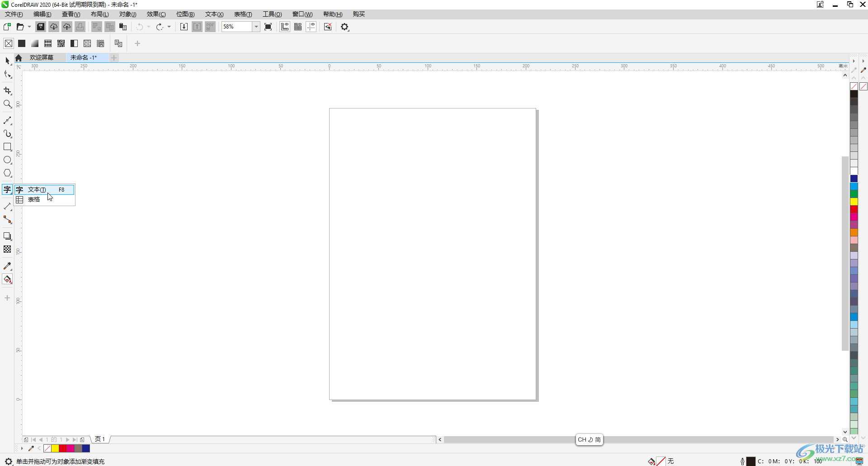Expand the redo history dropdown arrow
Viewport: 868px width, 466px height.
tap(169, 27)
